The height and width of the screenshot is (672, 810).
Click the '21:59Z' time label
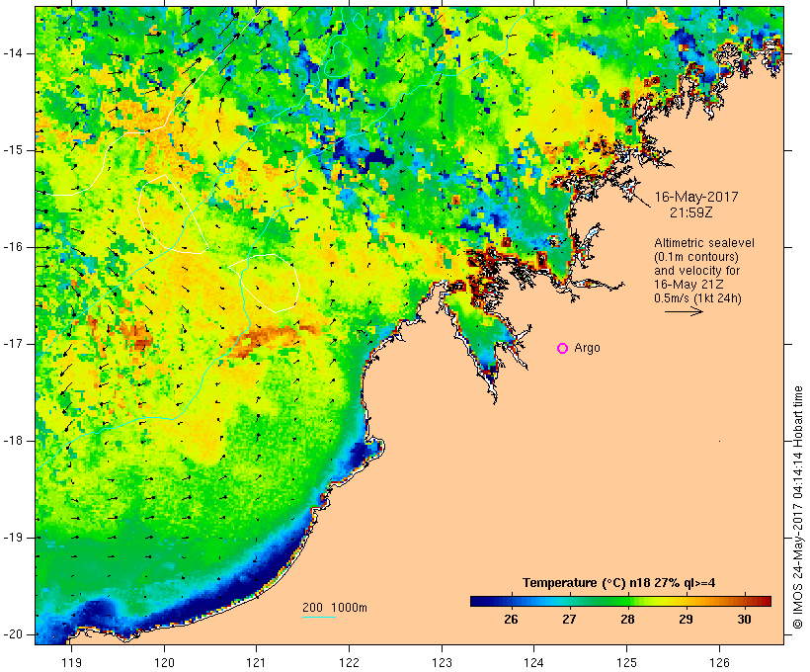click(691, 212)
